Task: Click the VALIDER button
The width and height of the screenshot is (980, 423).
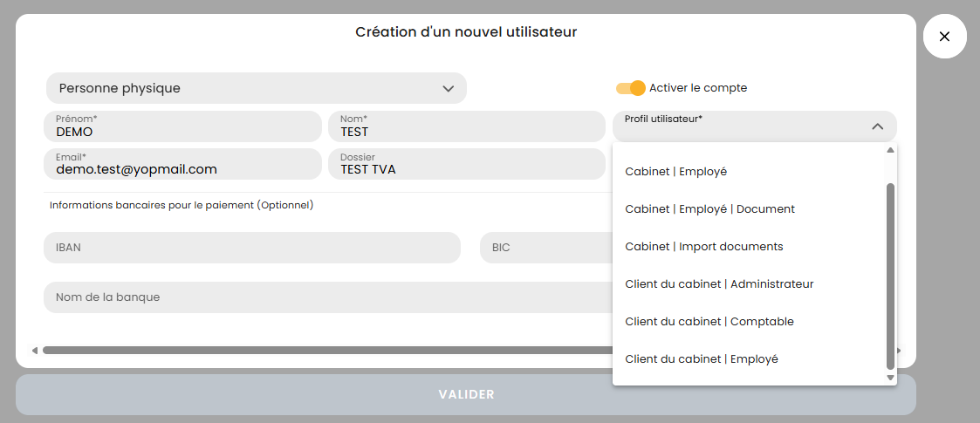Action: pos(466,394)
